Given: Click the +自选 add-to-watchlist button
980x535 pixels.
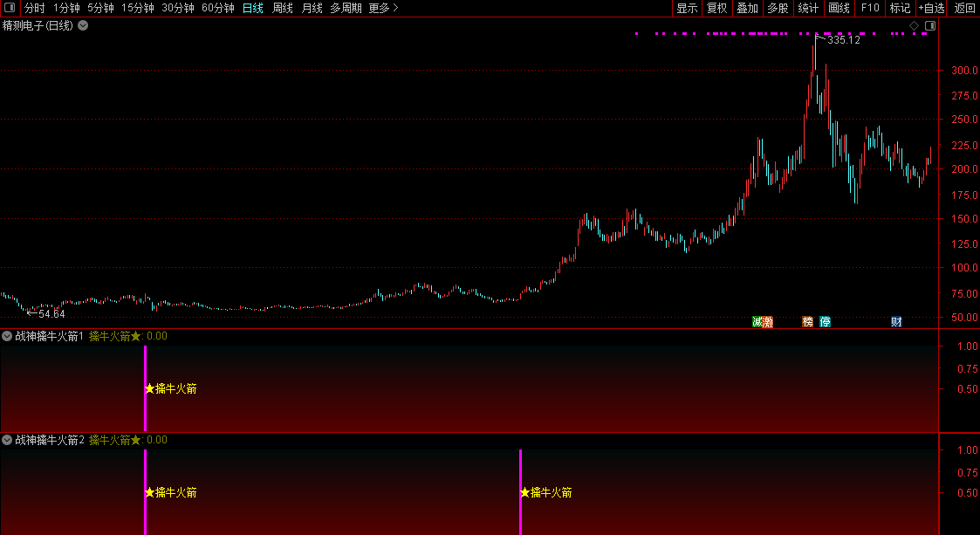Looking at the screenshot, I should coord(931,8).
